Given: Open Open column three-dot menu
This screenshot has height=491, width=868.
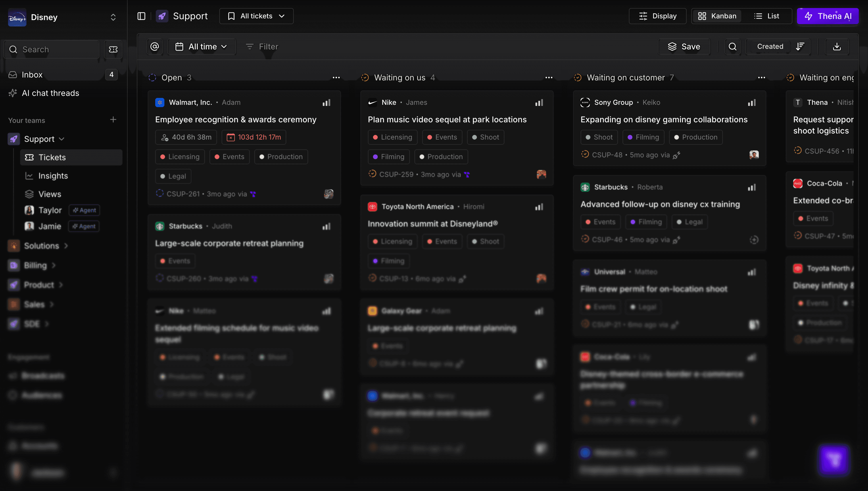Looking at the screenshot, I should [x=336, y=78].
